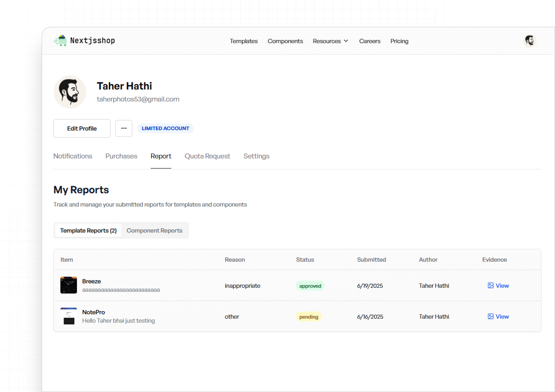Click the approved status badge
This screenshot has width=555, height=392.
coord(310,286)
